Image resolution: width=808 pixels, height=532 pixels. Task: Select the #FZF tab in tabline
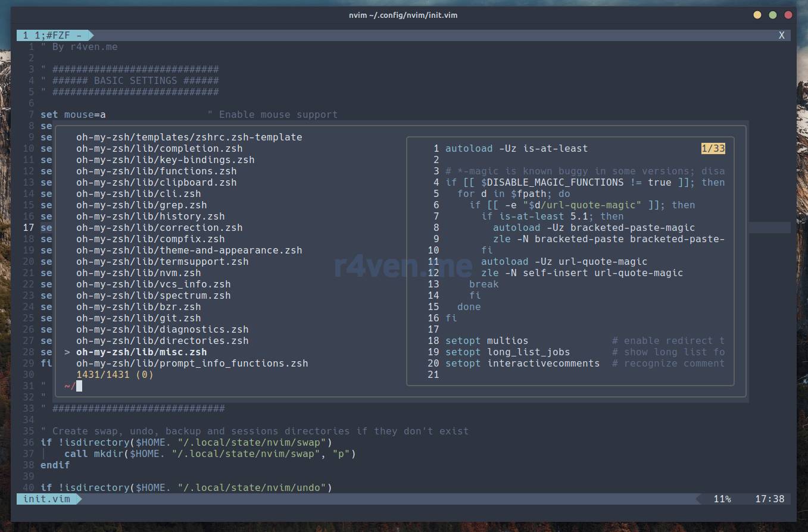[54, 35]
